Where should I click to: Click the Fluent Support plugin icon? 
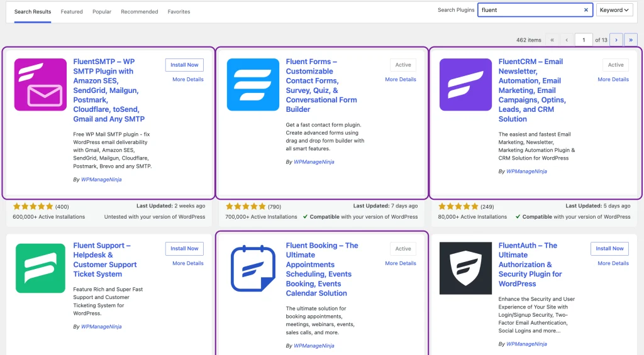40,268
